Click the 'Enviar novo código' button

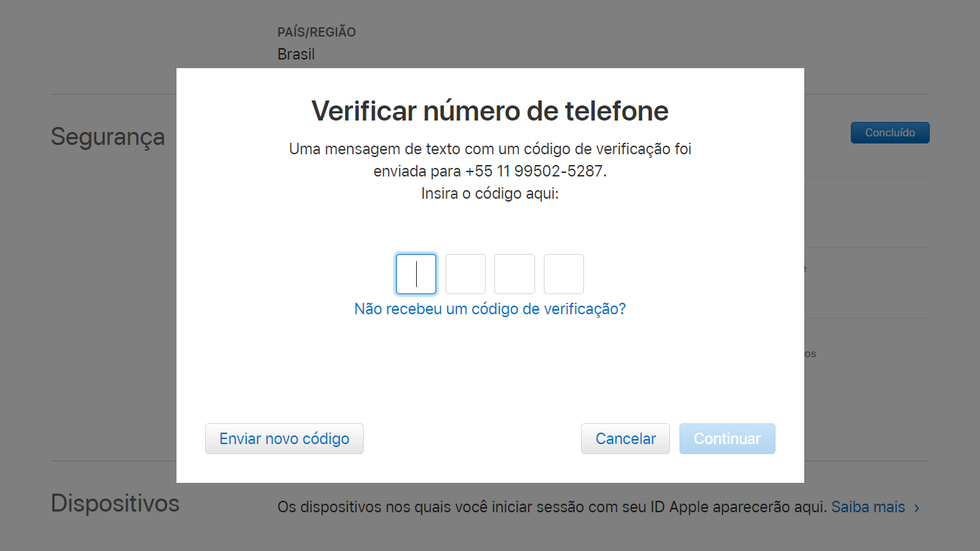pyautogui.click(x=284, y=438)
